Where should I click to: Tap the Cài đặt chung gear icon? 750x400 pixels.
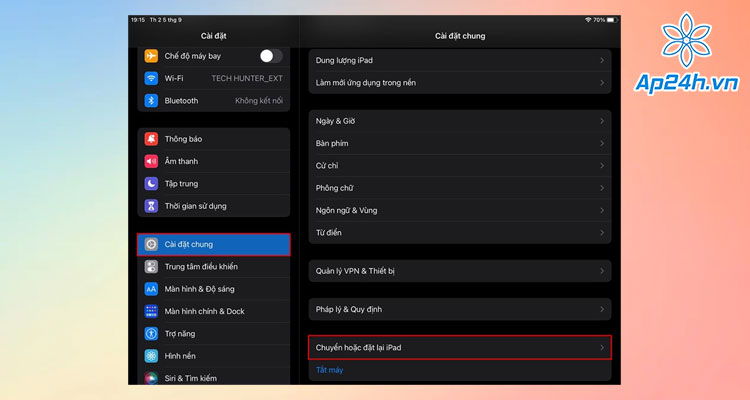(x=151, y=244)
